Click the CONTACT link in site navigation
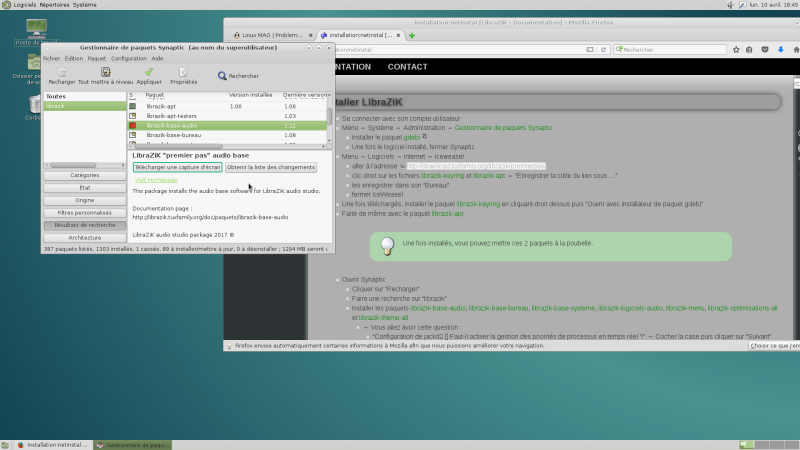800x450 pixels. (x=408, y=67)
